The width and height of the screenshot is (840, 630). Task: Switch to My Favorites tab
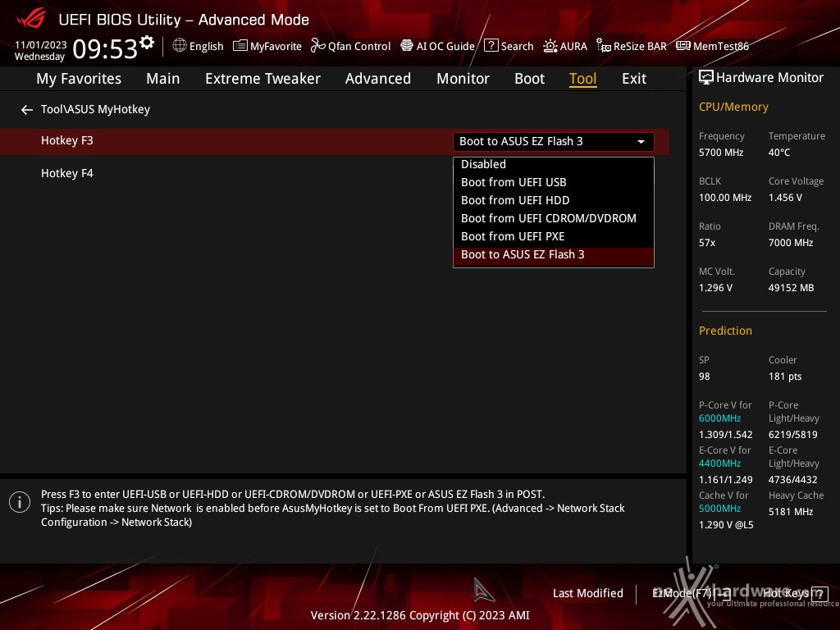click(79, 79)
